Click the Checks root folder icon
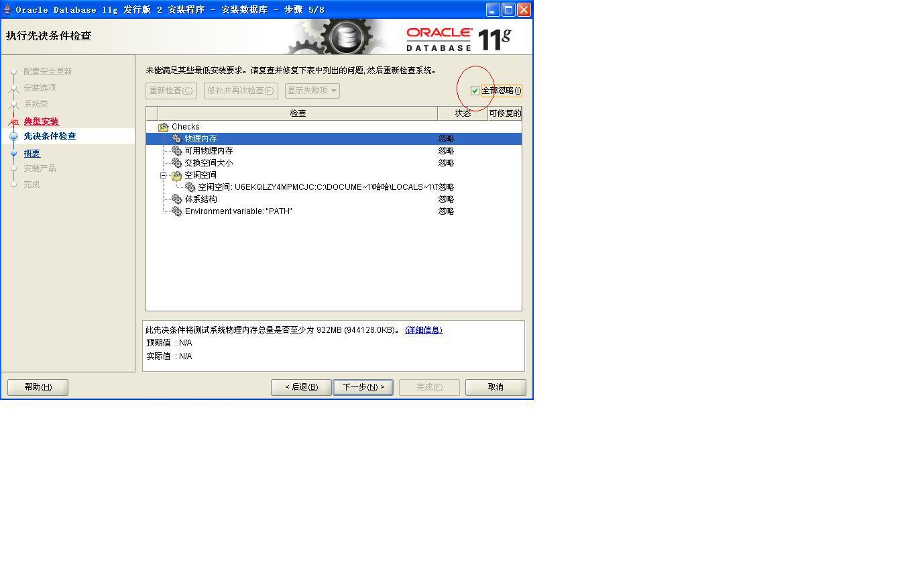The height and width of the screenshot is (569, 924). (x=164, y=127)
